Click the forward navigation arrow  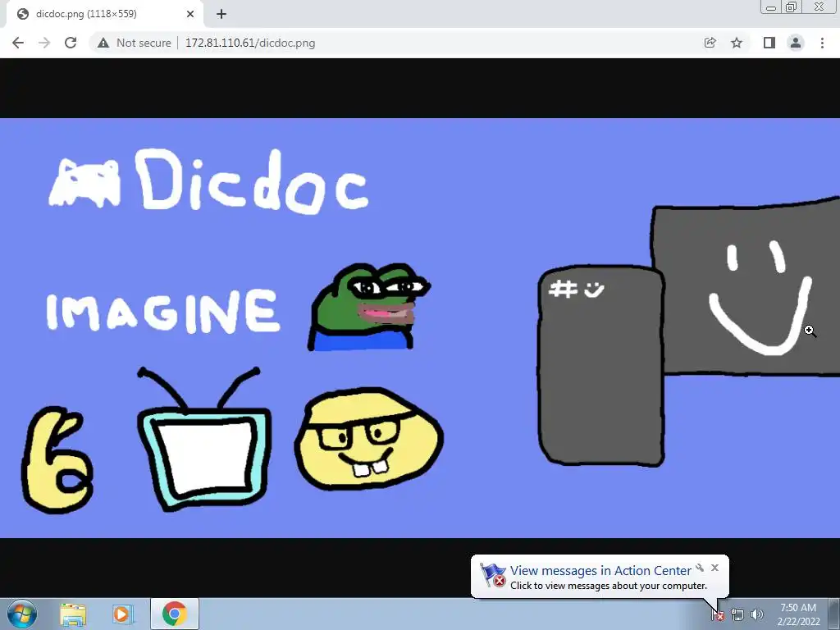44,43
